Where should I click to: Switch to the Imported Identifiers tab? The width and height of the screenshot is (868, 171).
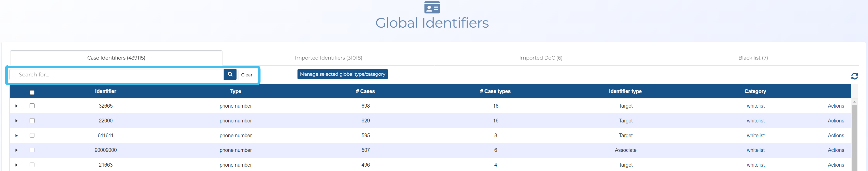(328, 58)
